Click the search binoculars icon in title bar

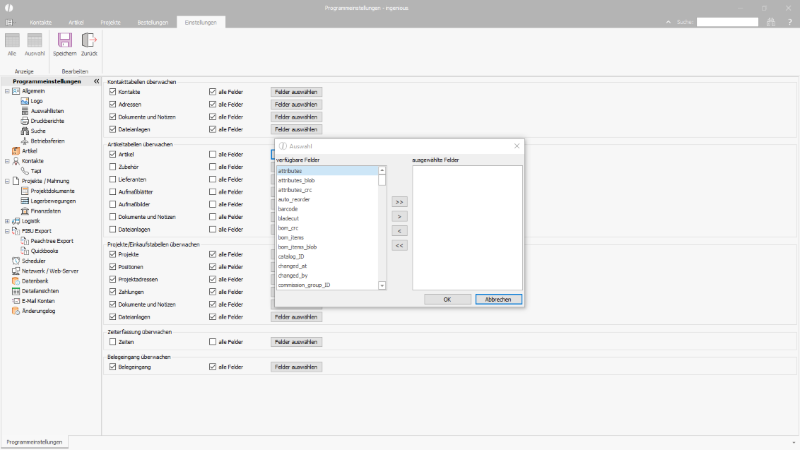pyautogui.click(x=771, y=22)
